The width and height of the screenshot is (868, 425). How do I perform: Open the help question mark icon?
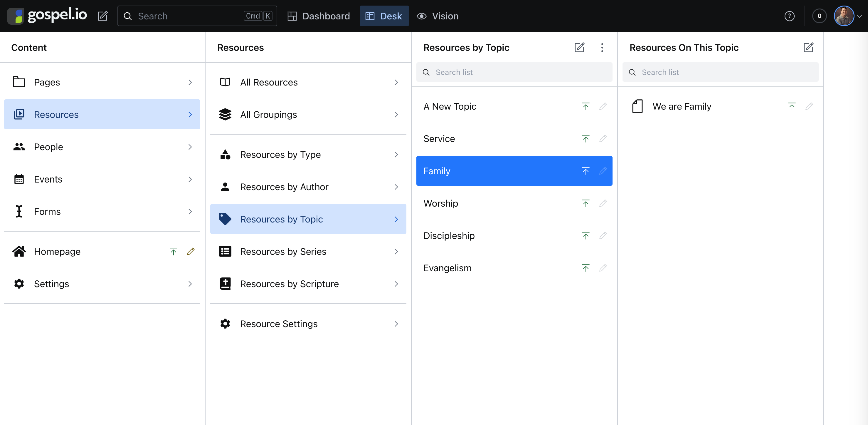789,16
